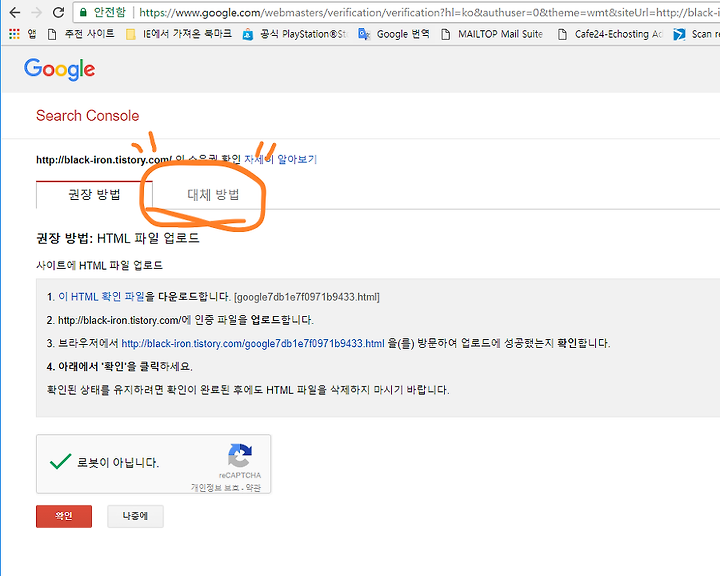
Task: Open the Cafe24-Echosting bookmark
Action: coord(610,34)
